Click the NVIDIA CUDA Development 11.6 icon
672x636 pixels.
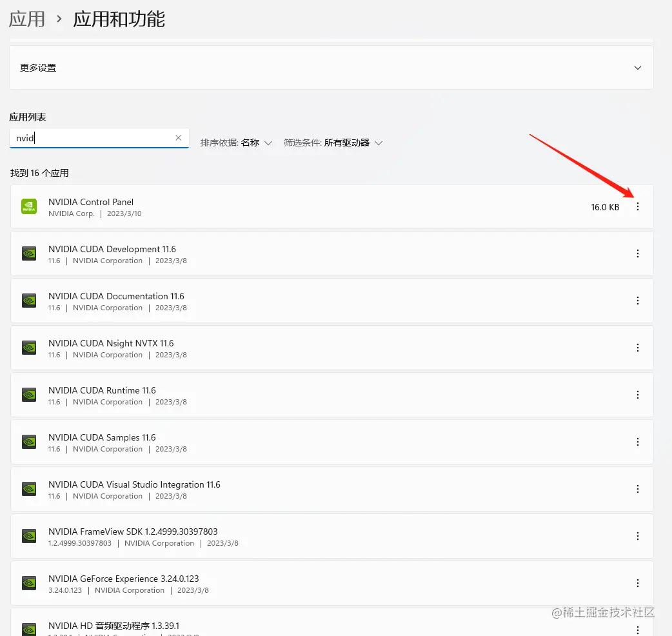coord(29,253)
